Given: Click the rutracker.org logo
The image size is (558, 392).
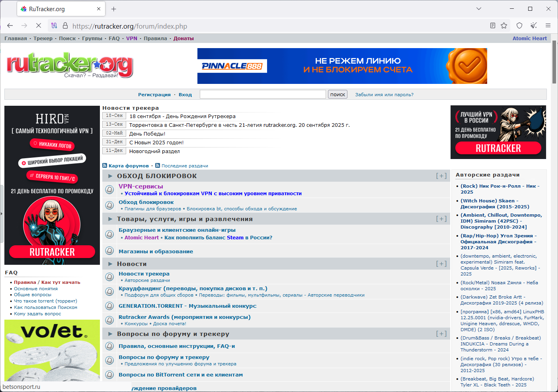Looking at the screenshot, I should pyautogui.click(x=70, y=65).
